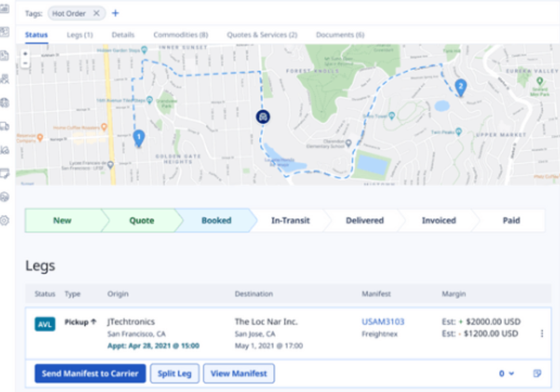Select map stop pin number 2
Screen dimensions: 560x392
pyautogui.click(x=460, y=87)
